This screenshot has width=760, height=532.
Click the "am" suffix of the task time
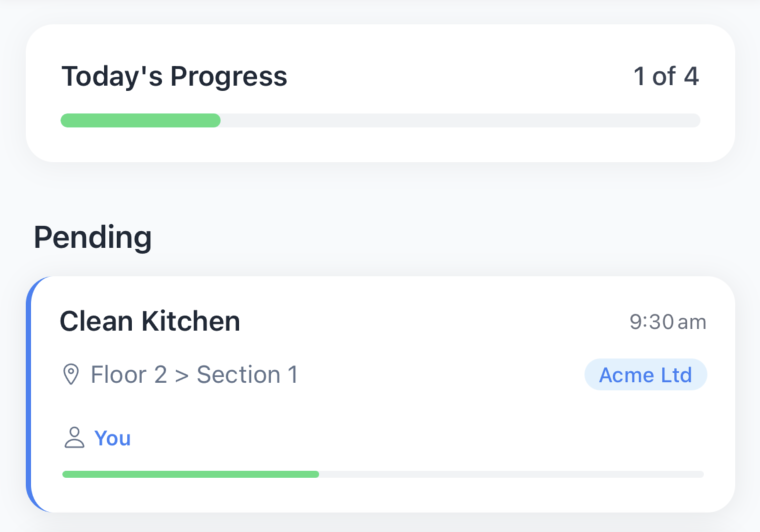click(692, 323)
